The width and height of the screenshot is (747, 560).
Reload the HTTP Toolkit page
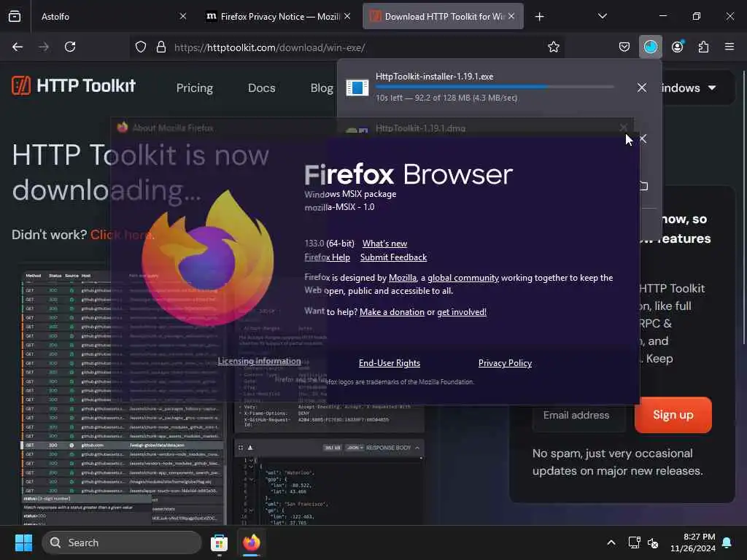[x=70, y=47]
